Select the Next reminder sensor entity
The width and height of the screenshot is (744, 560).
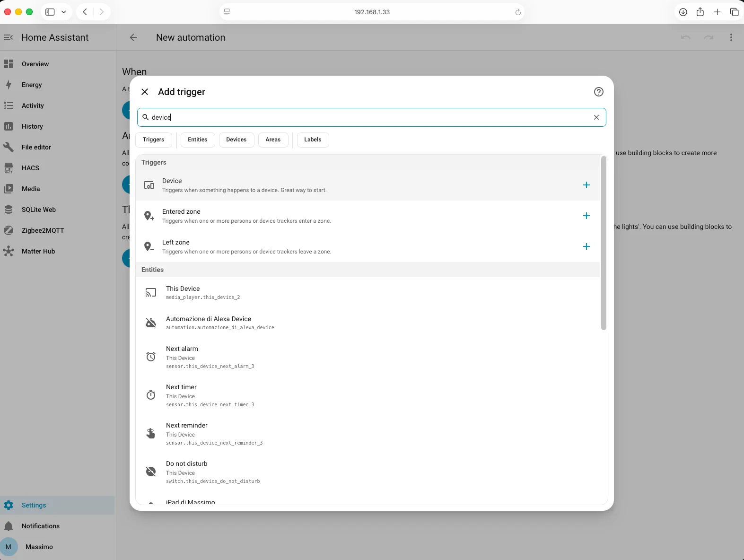[x=368, y=433]
